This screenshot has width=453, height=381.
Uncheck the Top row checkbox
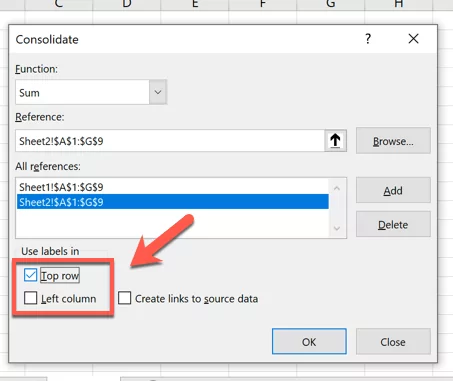[x=30, y=275]
